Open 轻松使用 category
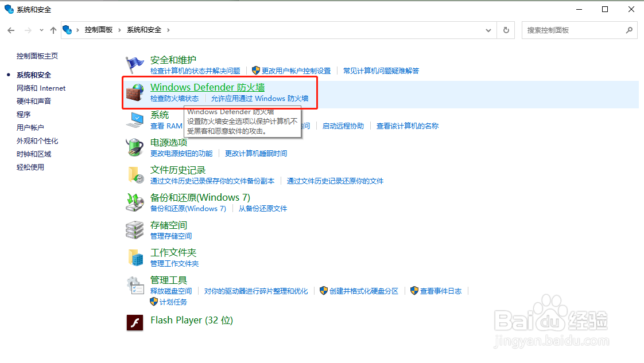 pyautogui.click(x=30, y=167)
